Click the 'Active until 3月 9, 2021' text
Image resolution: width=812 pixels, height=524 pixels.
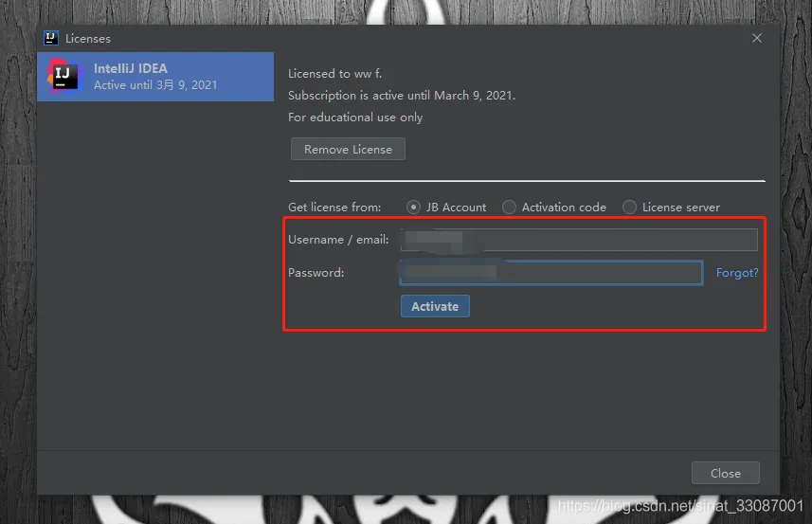pos(155,85)
